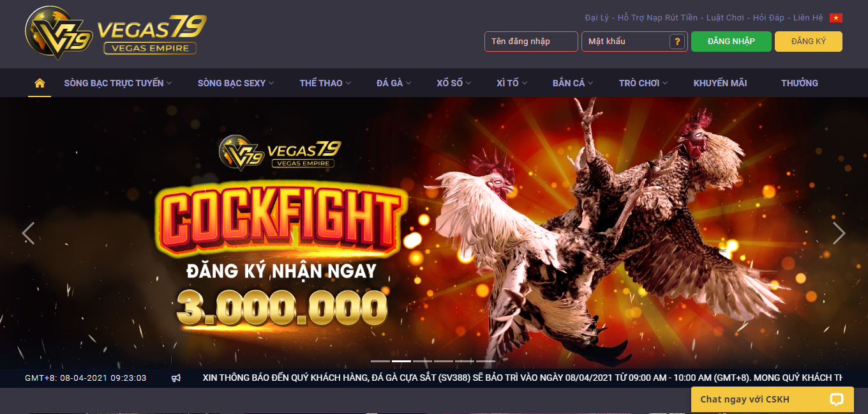Image resolution: width=868 pixels, height=414 pixels.
Task: Jump to the first banner slide indicator
Action: pos(380,361)
